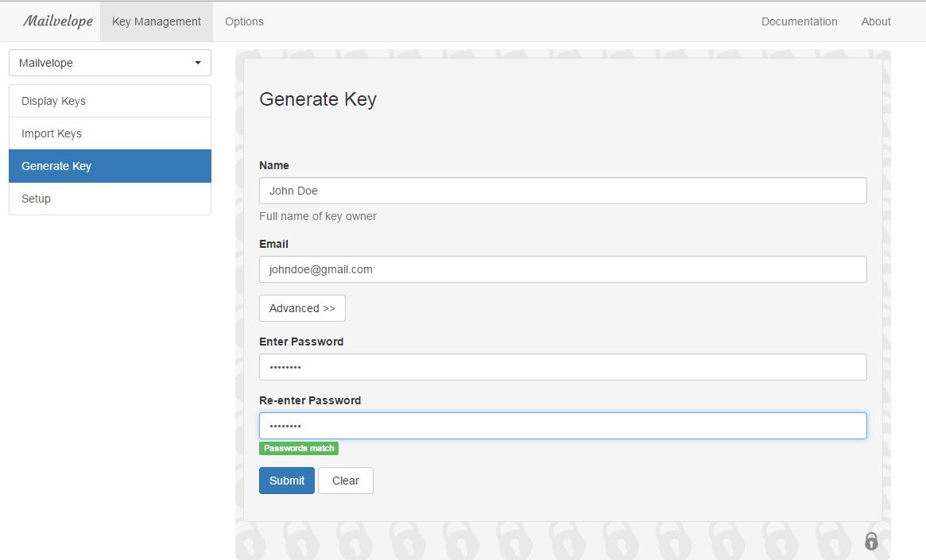Click the Enter Password field
Viewport: 926px width, 560px height.
[563, 367]
